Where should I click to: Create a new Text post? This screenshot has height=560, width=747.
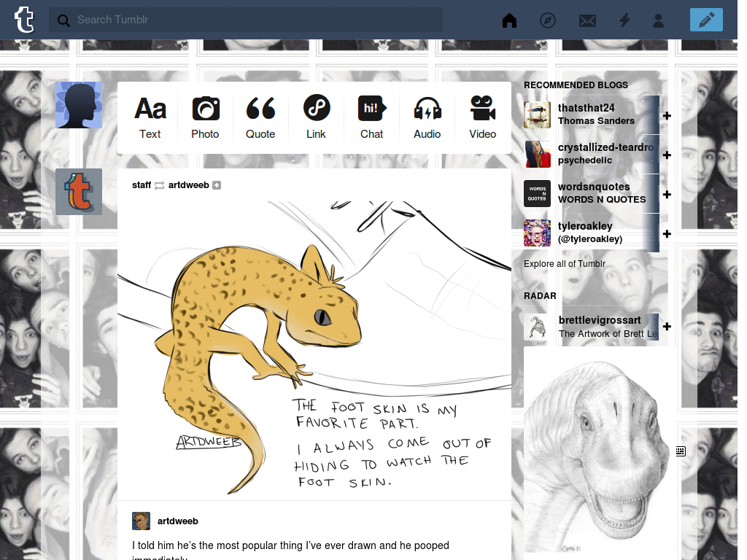point(150,117)
